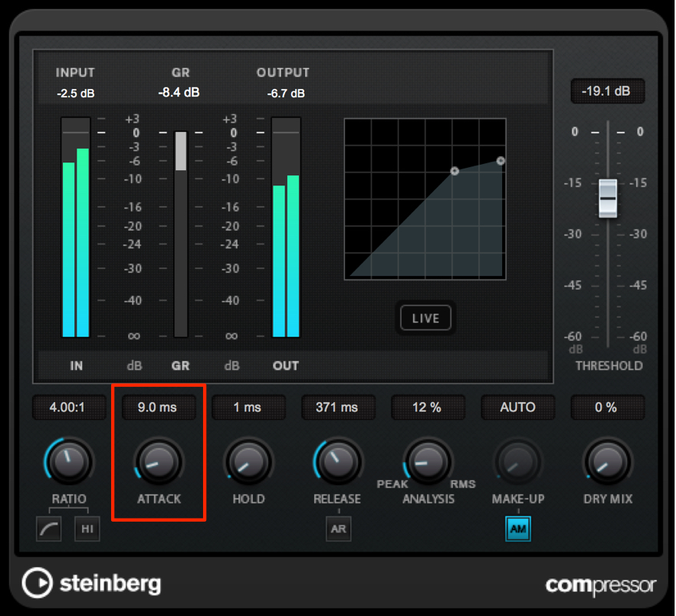The image size is (676, 616).
Task: Select the 1 ms hold value field
Action: (248, 408)
